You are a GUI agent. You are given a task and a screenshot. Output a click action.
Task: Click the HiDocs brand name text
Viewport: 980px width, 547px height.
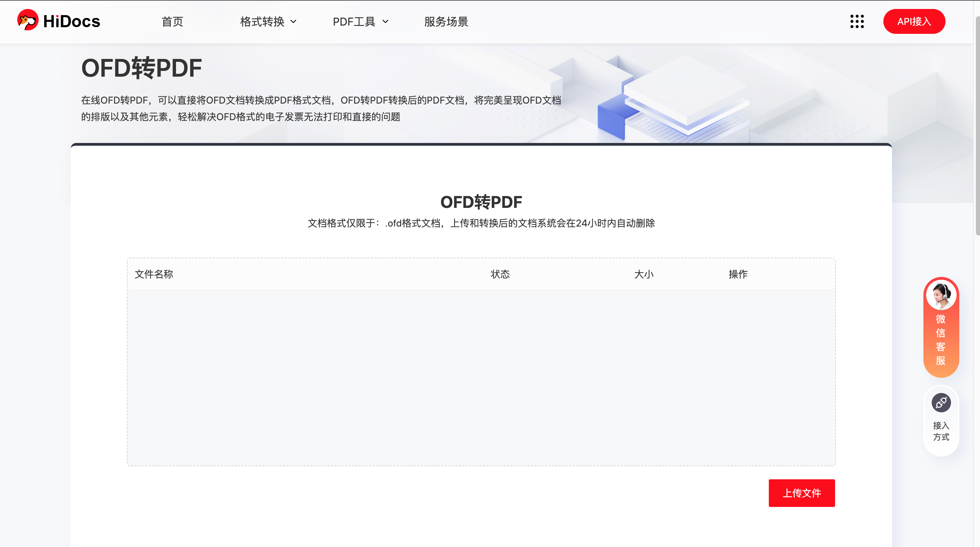71,21
